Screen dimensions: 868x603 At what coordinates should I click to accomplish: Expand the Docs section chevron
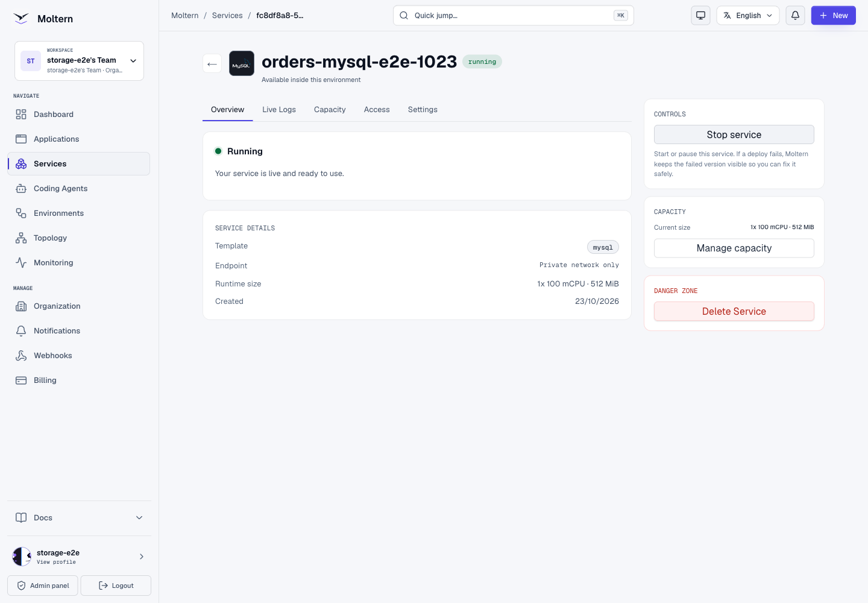click(x=139, y=518)
